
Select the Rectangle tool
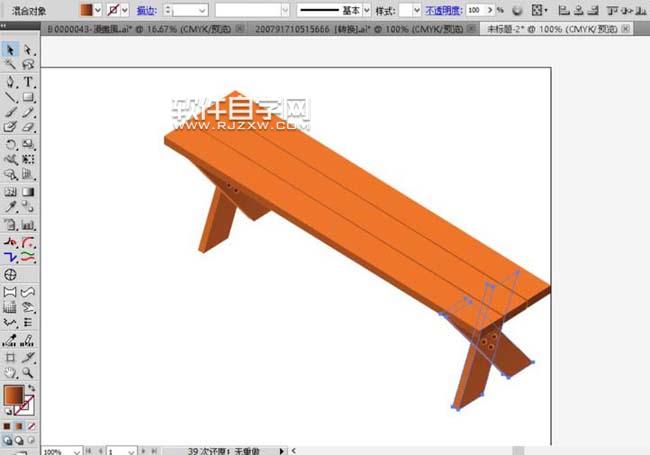tap(28, 97)
